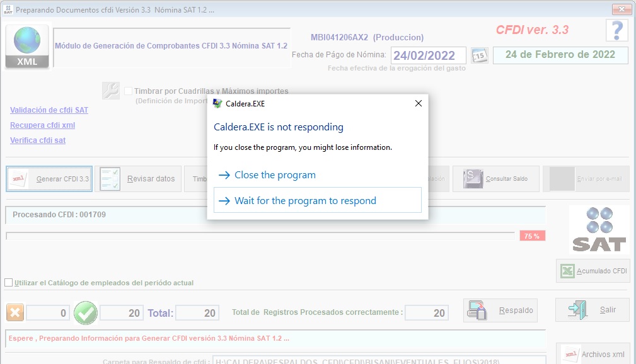Check Utilizar el Catálogo de empleados option
Image resolution: width=636 pixels, height=364 pixels.
point(9,283)
